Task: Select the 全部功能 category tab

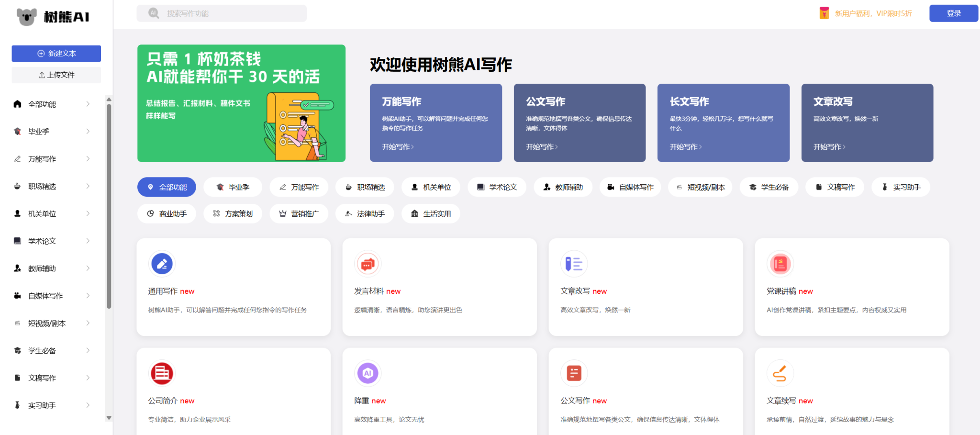Action: (167, 187)
